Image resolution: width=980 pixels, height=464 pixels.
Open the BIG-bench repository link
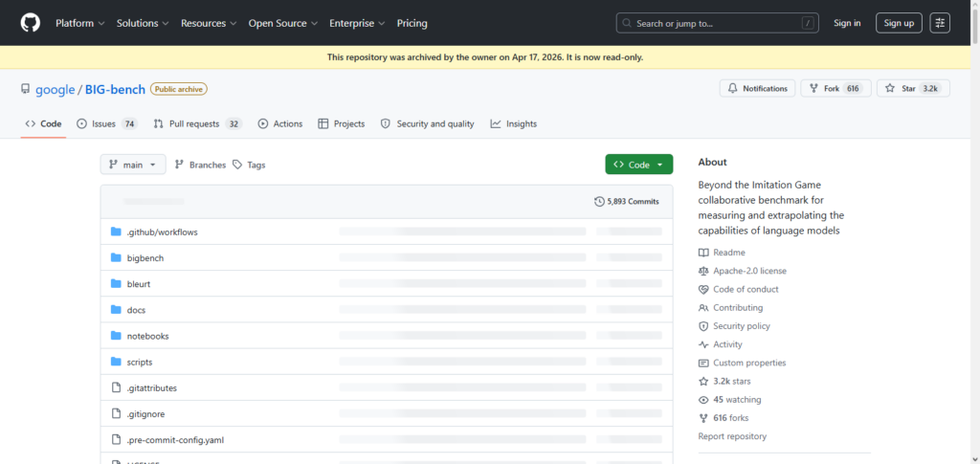click(115, 89)
